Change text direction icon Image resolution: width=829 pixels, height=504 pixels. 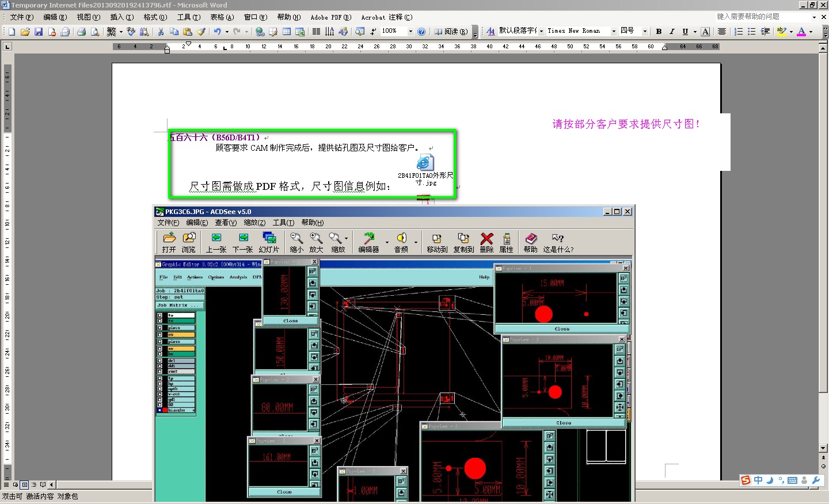click(329, 32)
